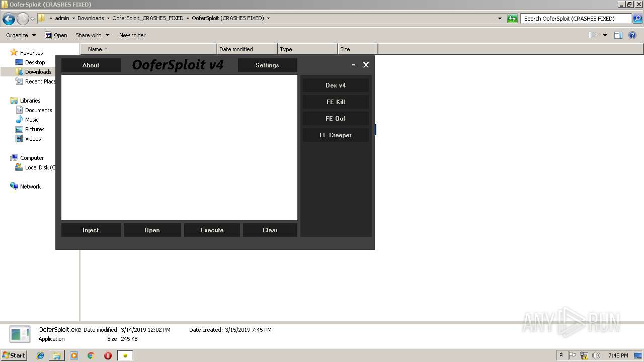644x362 pixels.
Task: Change the view mode icon
Action: point(593,35)
